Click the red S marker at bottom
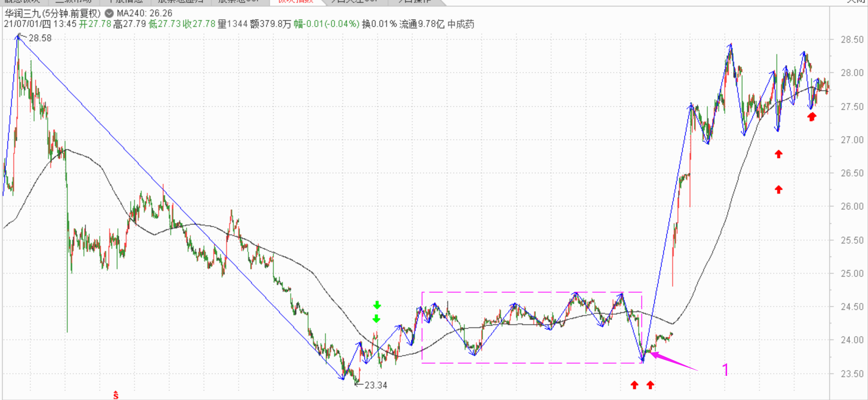The height and width of the screenshot is (400, 868). [116, 395]
